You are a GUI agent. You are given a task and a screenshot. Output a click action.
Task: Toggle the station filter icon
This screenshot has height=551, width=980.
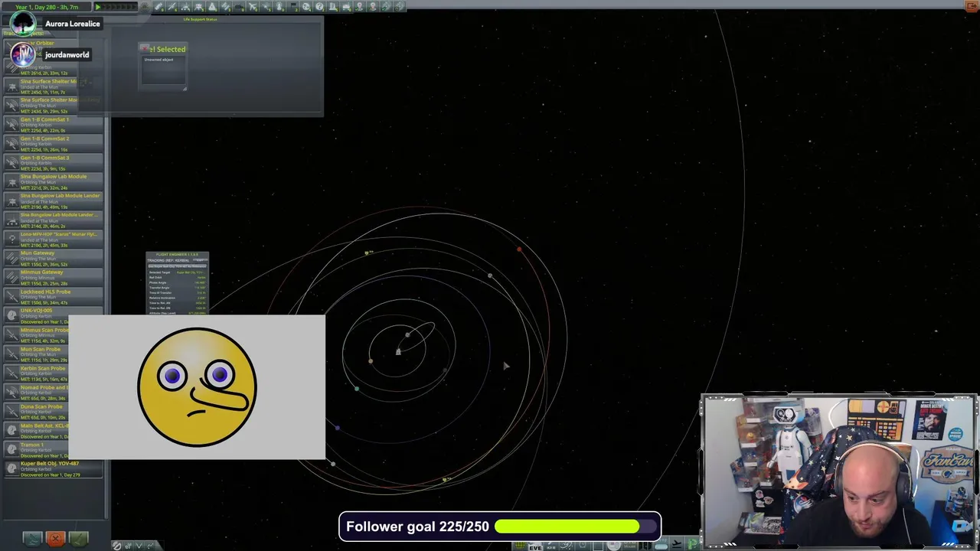coord(225,7)
